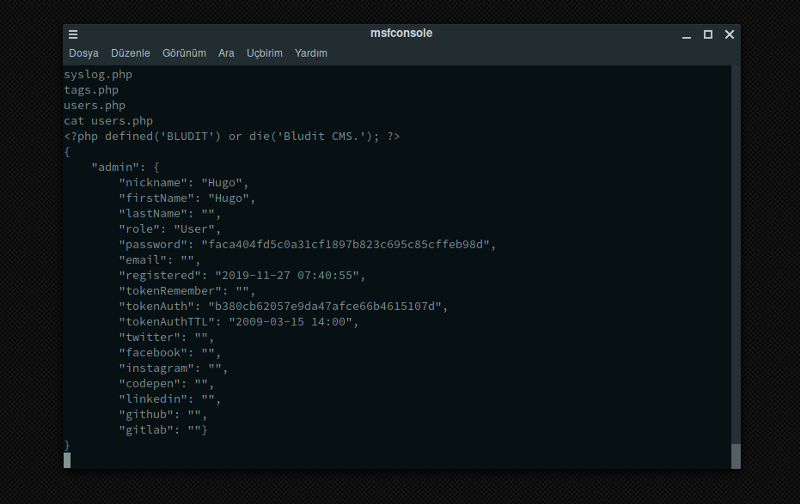Maximize the msfconsole window
Image resolution: width=800 pixels, height=504 pixels.
pyautogui.click(x=708, y=34)
